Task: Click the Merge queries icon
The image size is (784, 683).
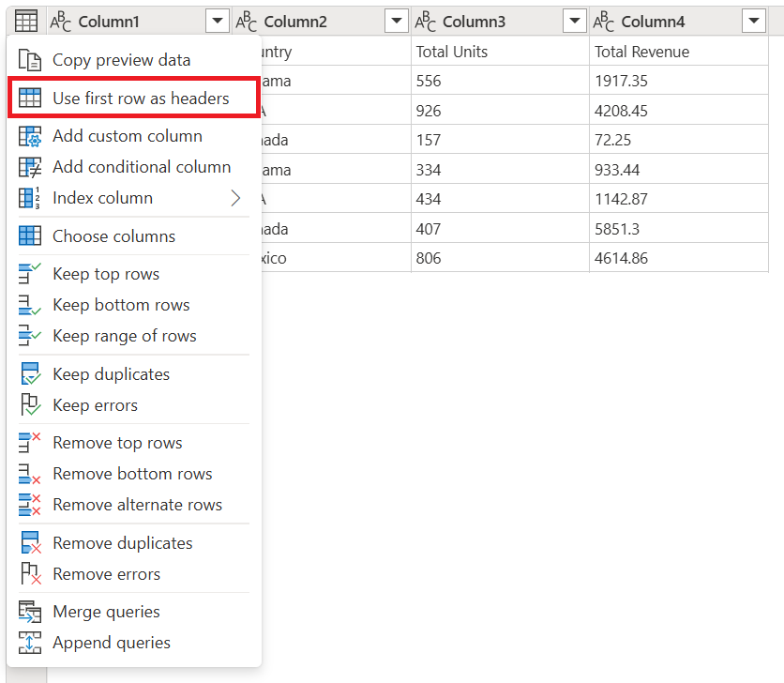Action: click(29, 611)
